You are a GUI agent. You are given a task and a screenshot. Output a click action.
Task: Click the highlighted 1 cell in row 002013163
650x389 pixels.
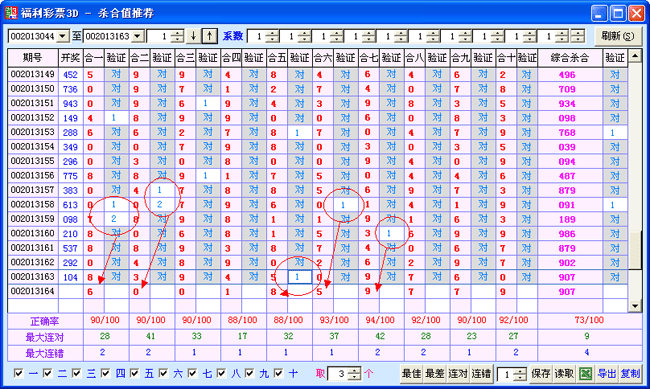tap(300, 277)
